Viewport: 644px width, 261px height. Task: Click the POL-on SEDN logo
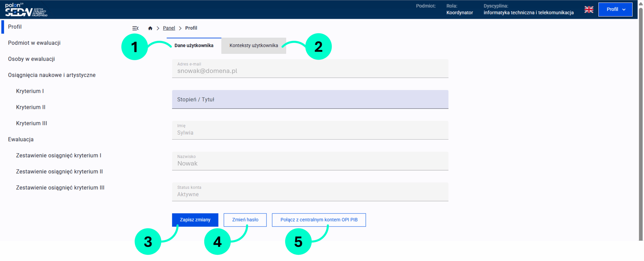pos(26,10)
